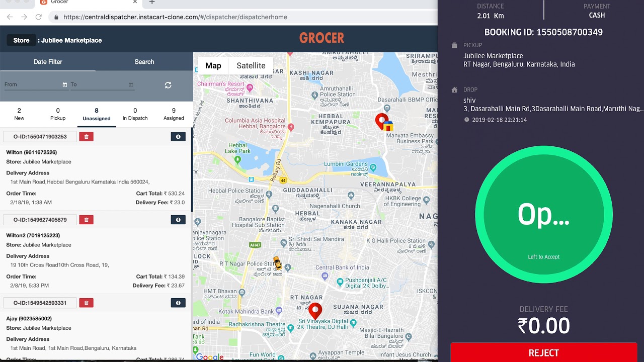The width and height of the screenshot is (644, 362).
Task: Click the drop home icon
Action: click(454, 89)
